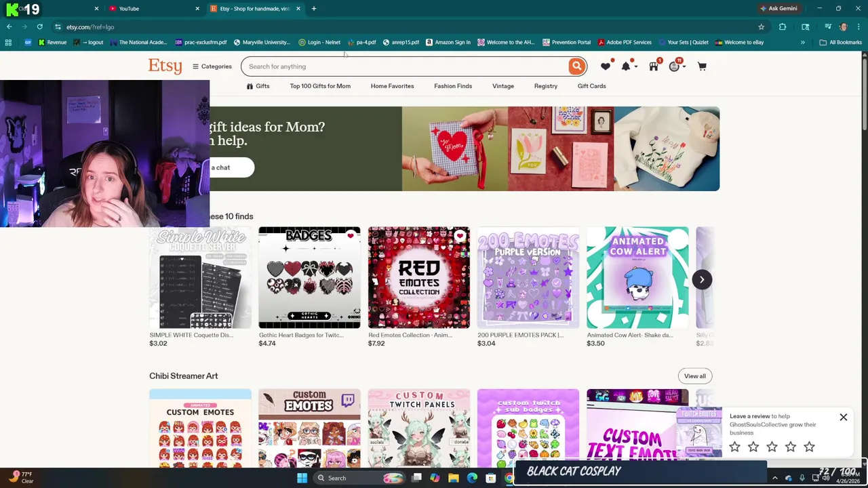Rate five stars in review popup

click(809, 447)
